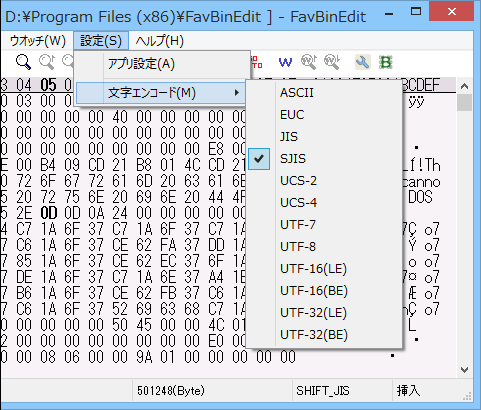The height and width of the screenshot is (410, 481).
Task: Set encoding to UTF-32(BE)
Action: click(x=324, y=335)
